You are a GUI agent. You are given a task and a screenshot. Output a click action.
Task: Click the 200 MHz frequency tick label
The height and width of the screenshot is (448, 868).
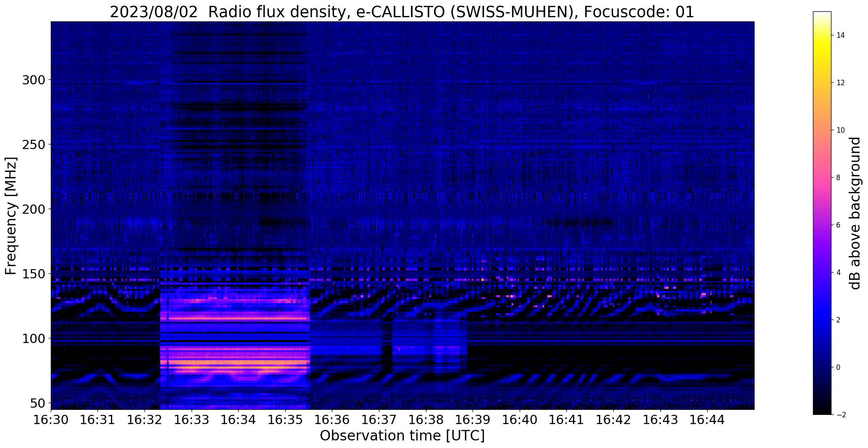[33, 209]
